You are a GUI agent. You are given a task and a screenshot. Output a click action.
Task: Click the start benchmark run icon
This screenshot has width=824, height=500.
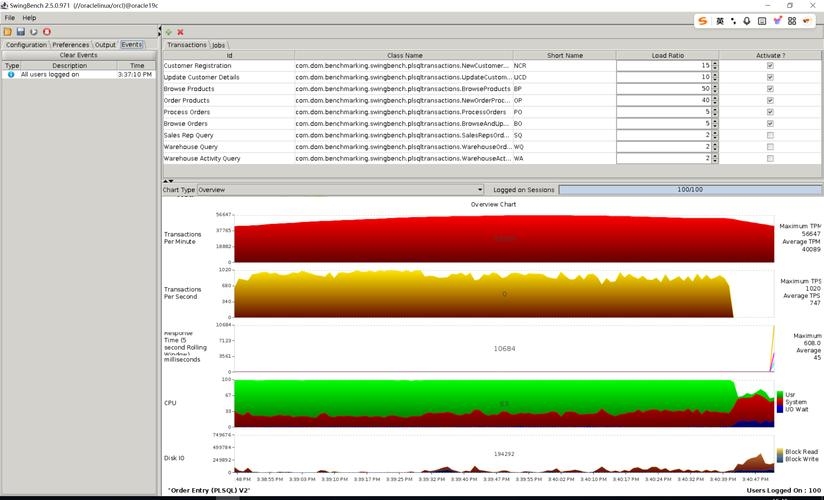(x=33, y=32)
